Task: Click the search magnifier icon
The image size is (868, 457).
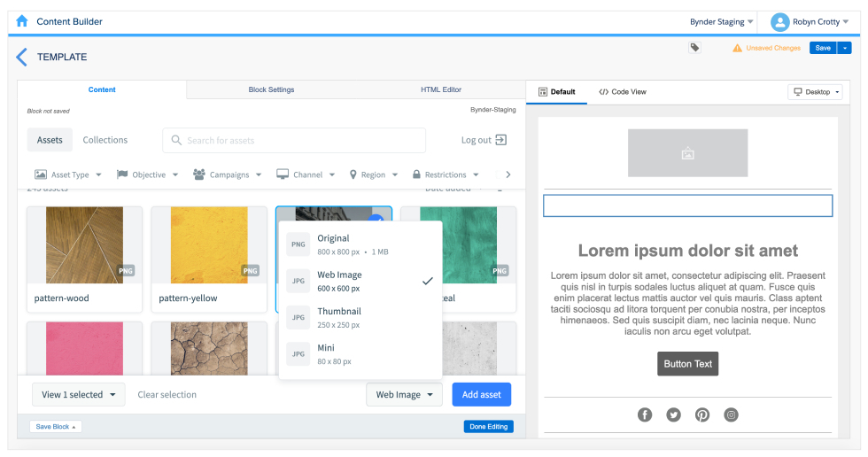Action: point(176,140)
